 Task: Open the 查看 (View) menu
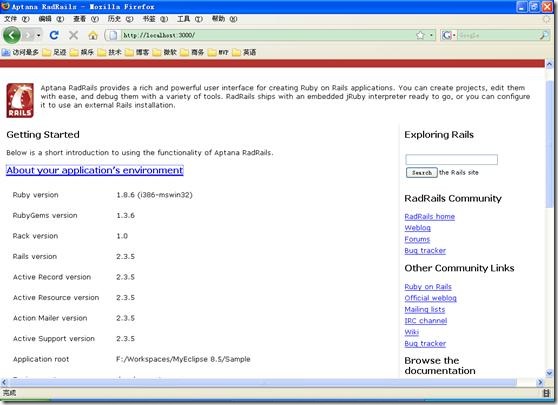[x=85, y=19]
